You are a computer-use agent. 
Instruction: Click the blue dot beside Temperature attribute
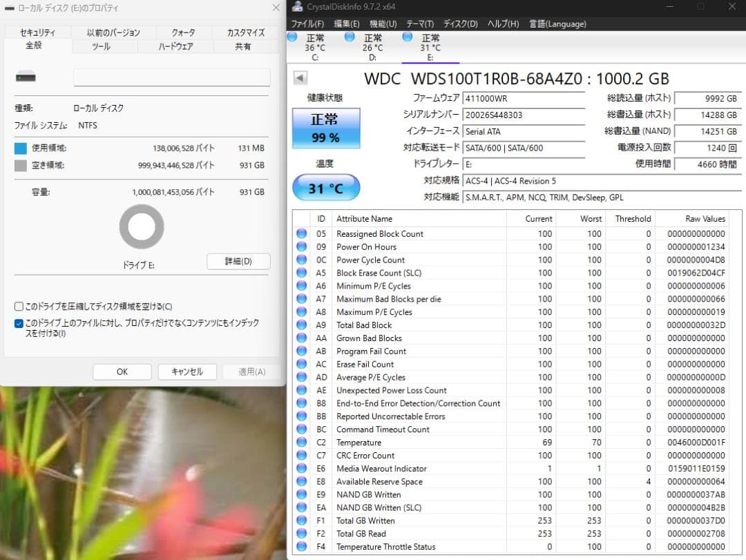301,442
